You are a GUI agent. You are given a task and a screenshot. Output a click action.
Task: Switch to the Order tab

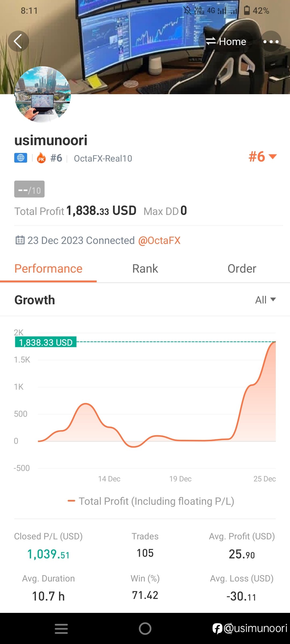point(242,269)
